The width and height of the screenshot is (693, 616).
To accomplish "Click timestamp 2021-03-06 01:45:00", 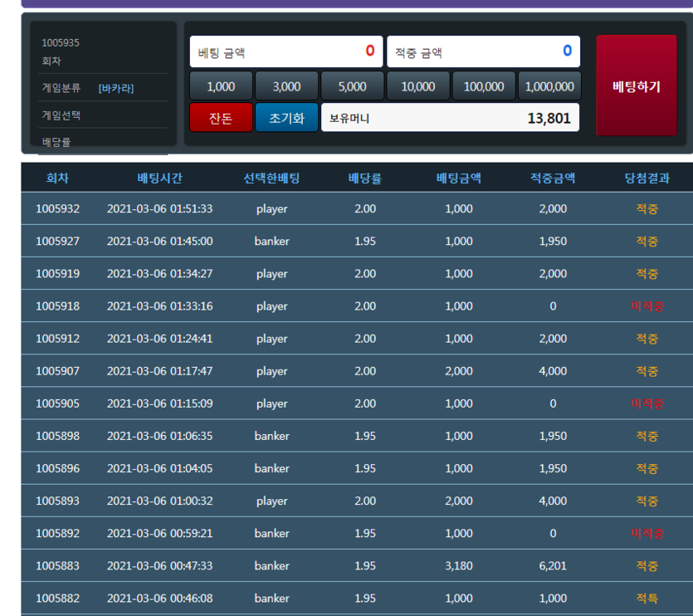I will coord(159,241).
